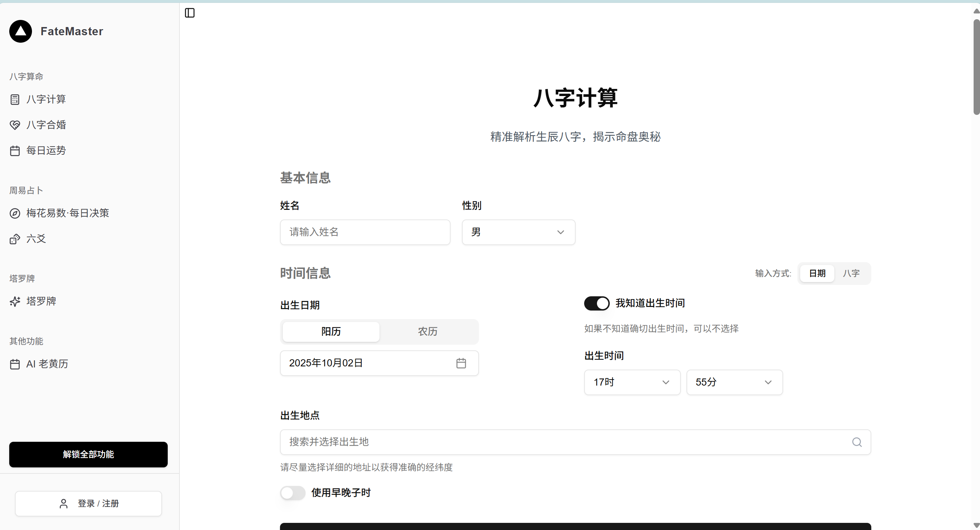Click 解锁全部功能 button

[88, 454]
